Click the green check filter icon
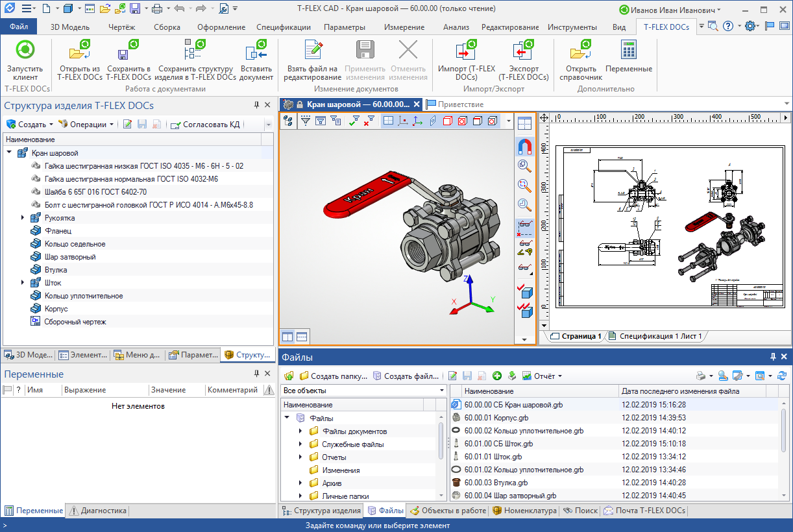Image resolution: width=793 pixels, height=532 pixels. click(354, 121)
